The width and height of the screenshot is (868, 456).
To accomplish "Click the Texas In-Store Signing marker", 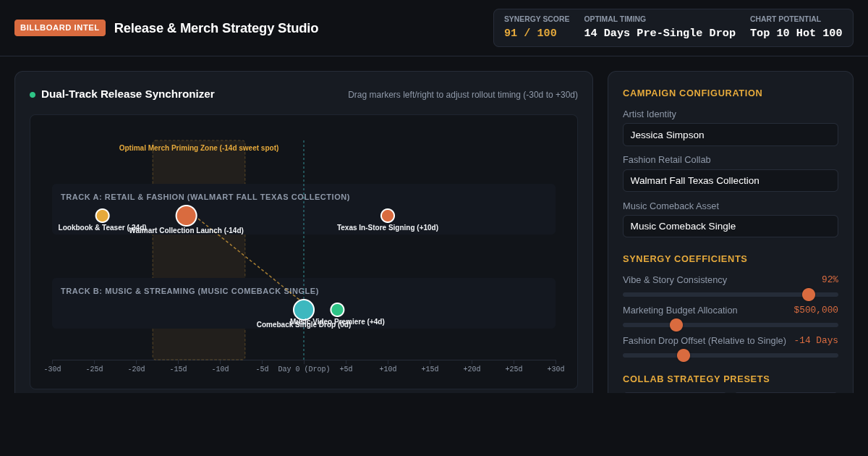I will pyautogui.click(x=388, y=216).
